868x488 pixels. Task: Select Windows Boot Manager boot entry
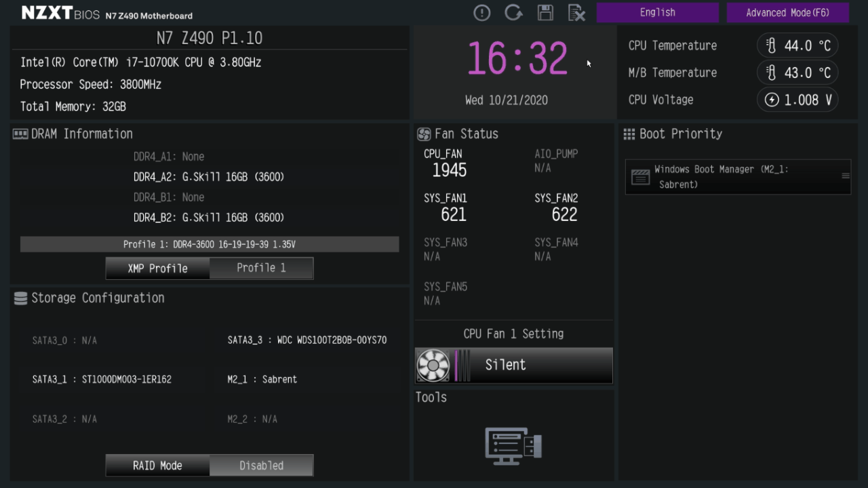click(738, 177)
